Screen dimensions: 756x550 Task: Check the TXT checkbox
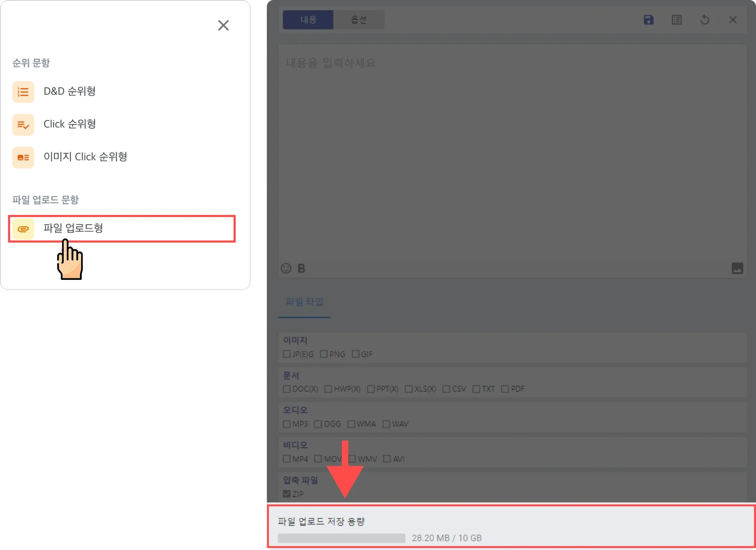[476, 389]
